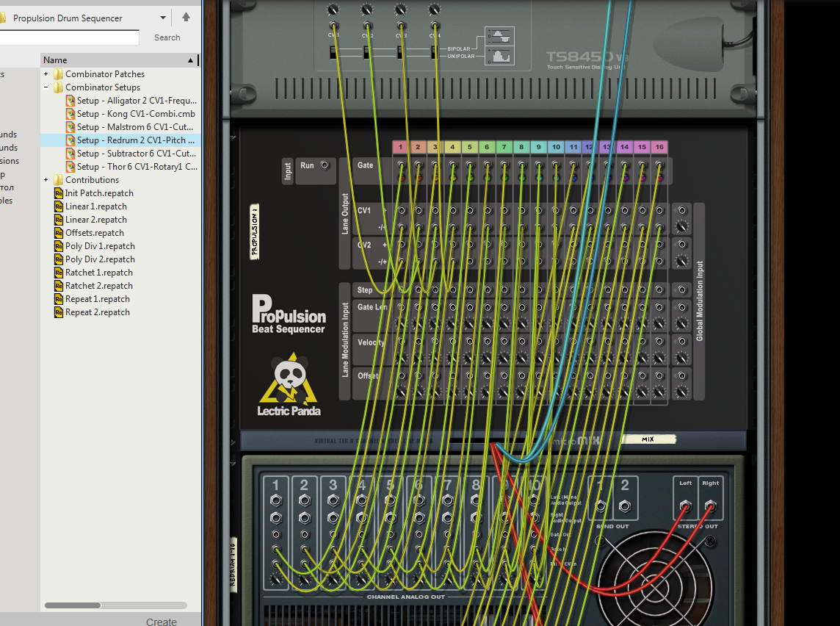Click Redrum Stereo Out Right jack
The width and height of the screenshot is (840, 626).
click(x=710, y=506)
